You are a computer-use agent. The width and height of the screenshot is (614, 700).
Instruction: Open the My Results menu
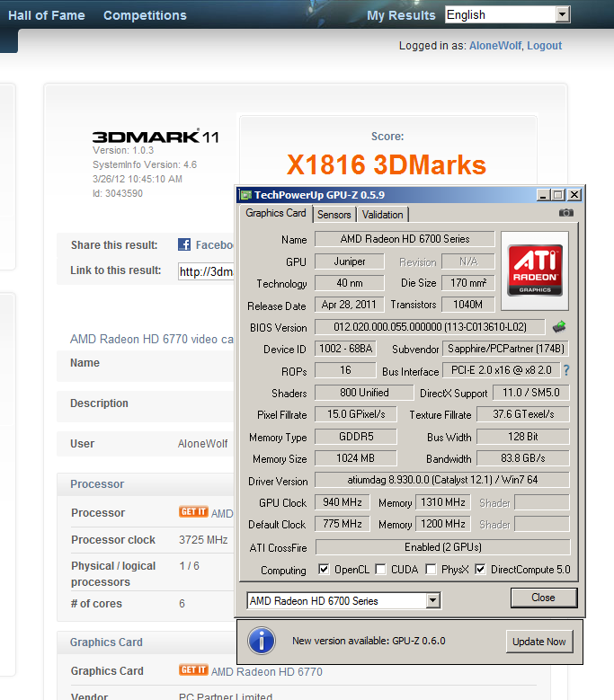pos(401,15)
